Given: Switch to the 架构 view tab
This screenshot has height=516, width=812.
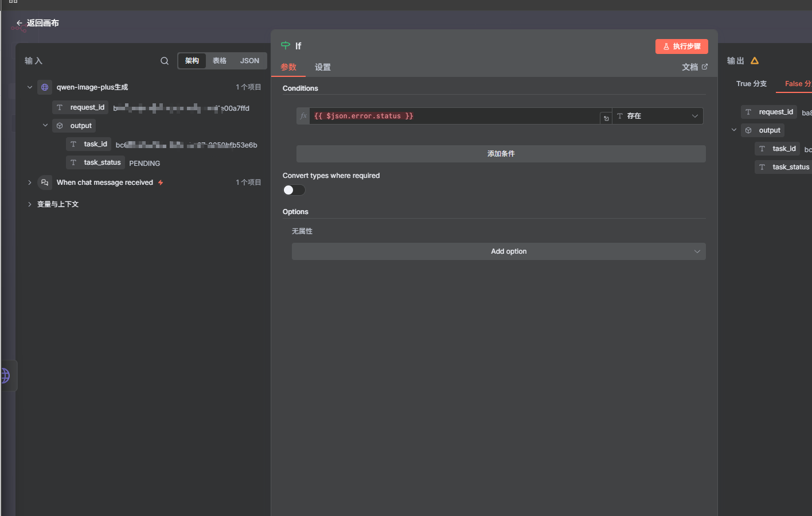Looking at the screenshot, I should pos(192,61).
